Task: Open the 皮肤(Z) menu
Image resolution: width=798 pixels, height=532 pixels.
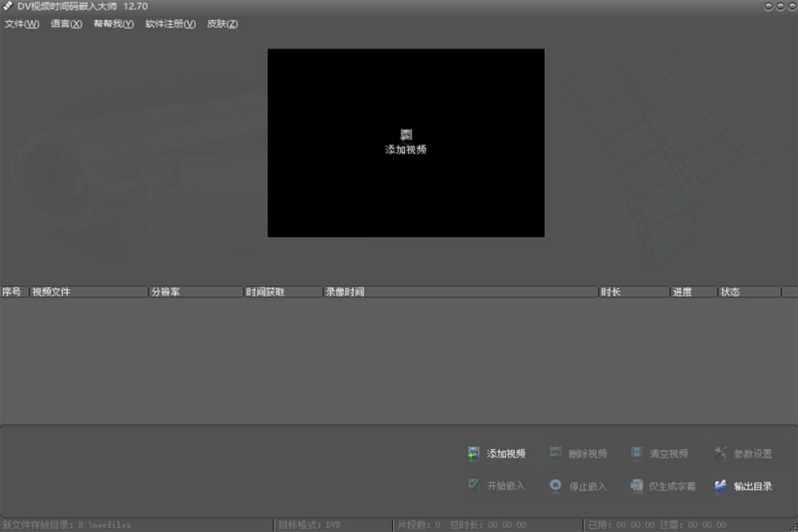Action: (x=223, y=24)
